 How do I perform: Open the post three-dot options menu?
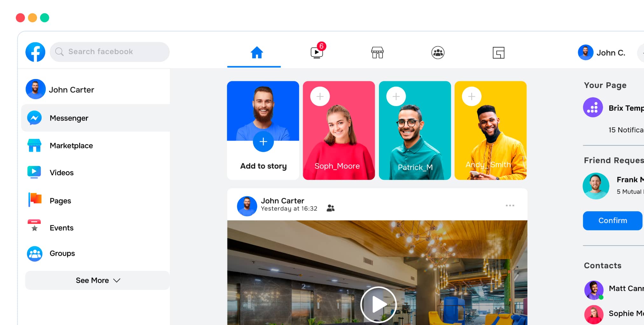pyautogui.click(x=510, y=206)
